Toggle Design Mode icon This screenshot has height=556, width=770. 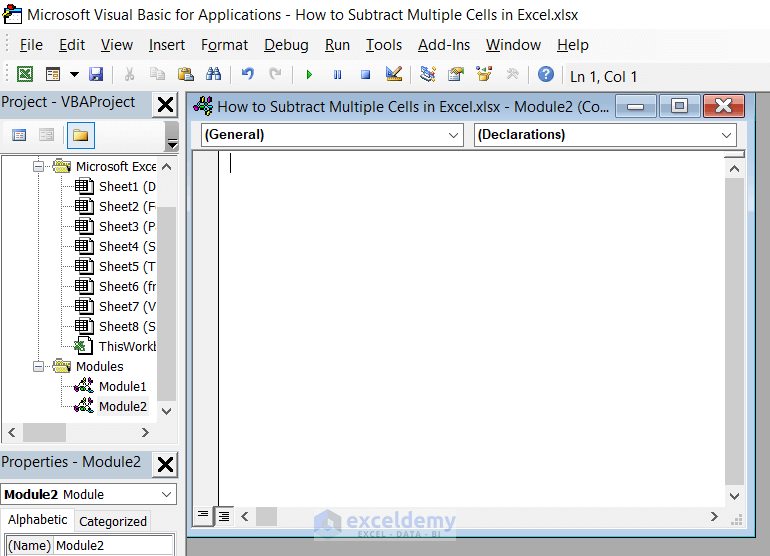pyautogui.click(x=394, y=75)
